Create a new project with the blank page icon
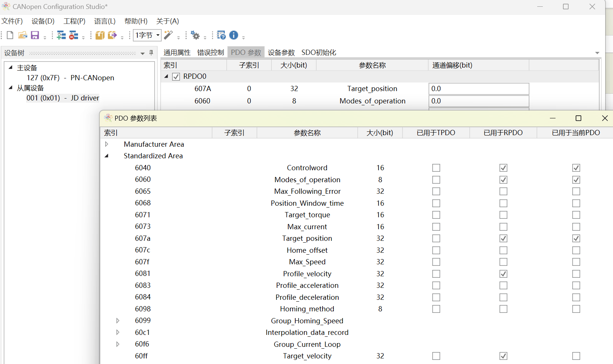Image resolution: width=613 pixels, height=364 pixels. (x=10, y=35)
